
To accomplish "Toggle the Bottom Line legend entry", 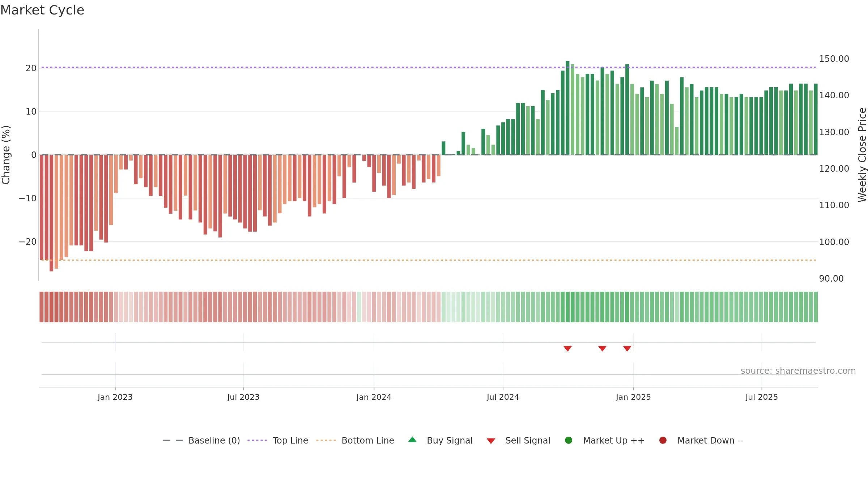I will tap(355, 440).
